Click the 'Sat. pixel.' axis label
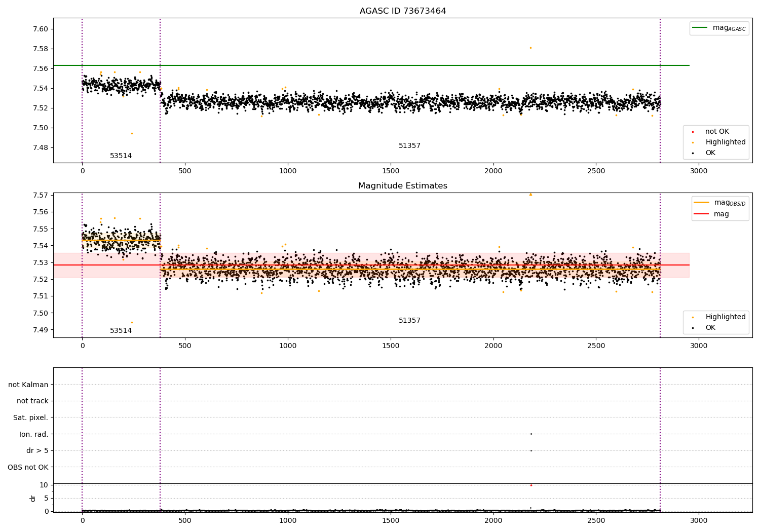Screen dimensions: 760x532 (x=31, y=417)
